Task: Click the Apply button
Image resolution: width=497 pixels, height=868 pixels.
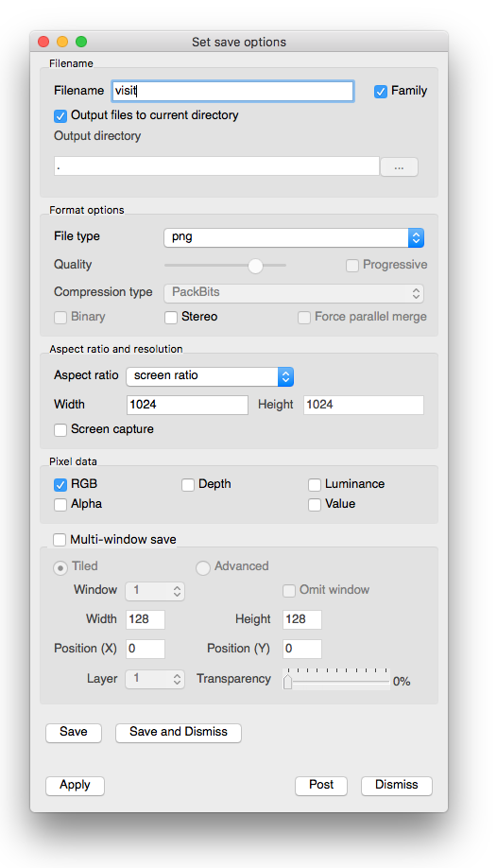Action: [75, 786]
